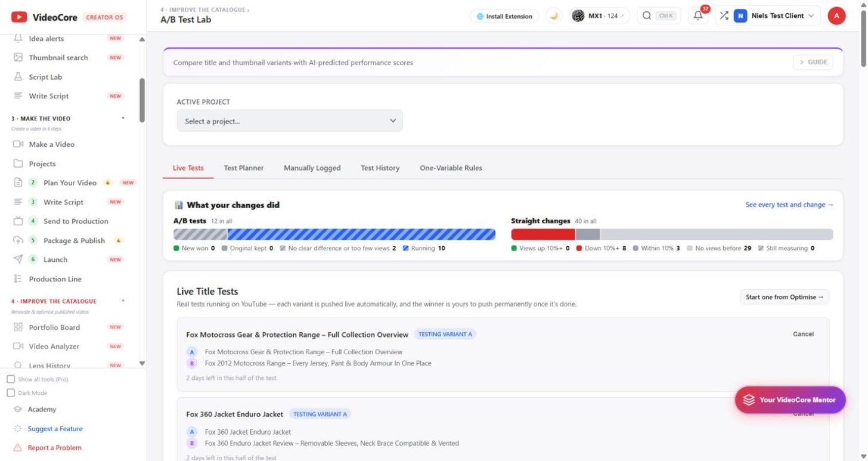This screenshot has height=461, width=868.
Task: Click the Make a Video camera icon
Action: [x=18, y=144]
